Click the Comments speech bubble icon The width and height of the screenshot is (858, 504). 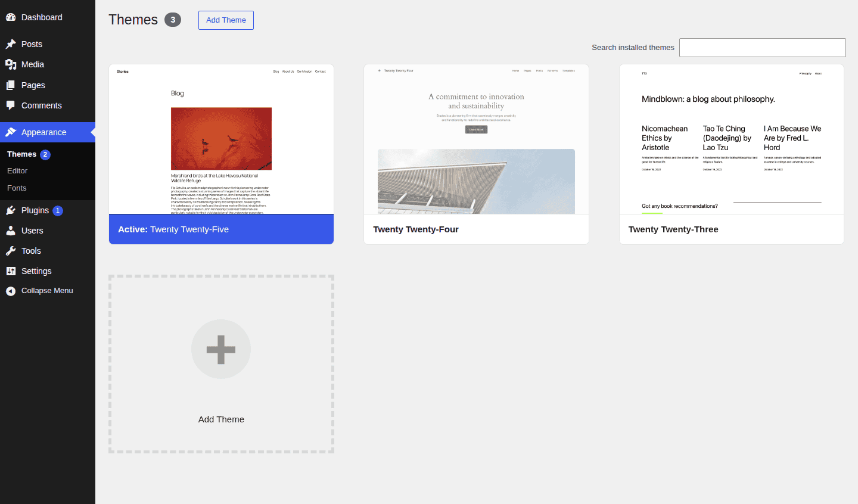tap(11, 105)
